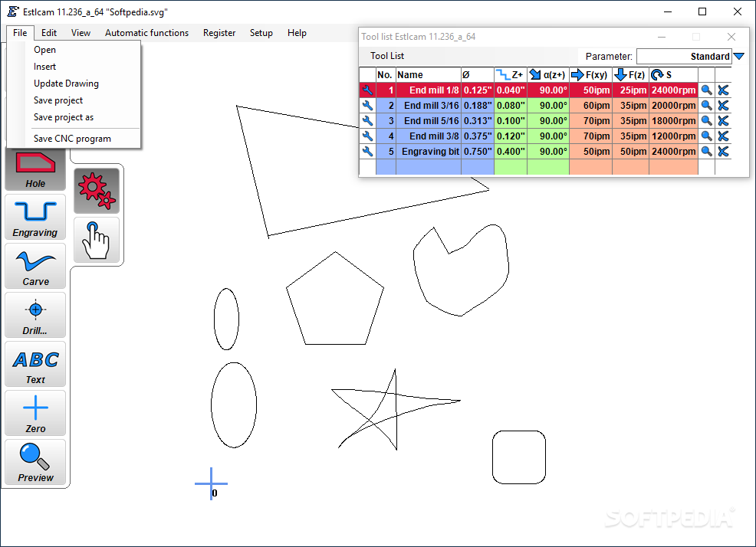Click the name cell 'End mill 3/16'
The height and width of the screenshot is (547, 756).
pos(428,106)
